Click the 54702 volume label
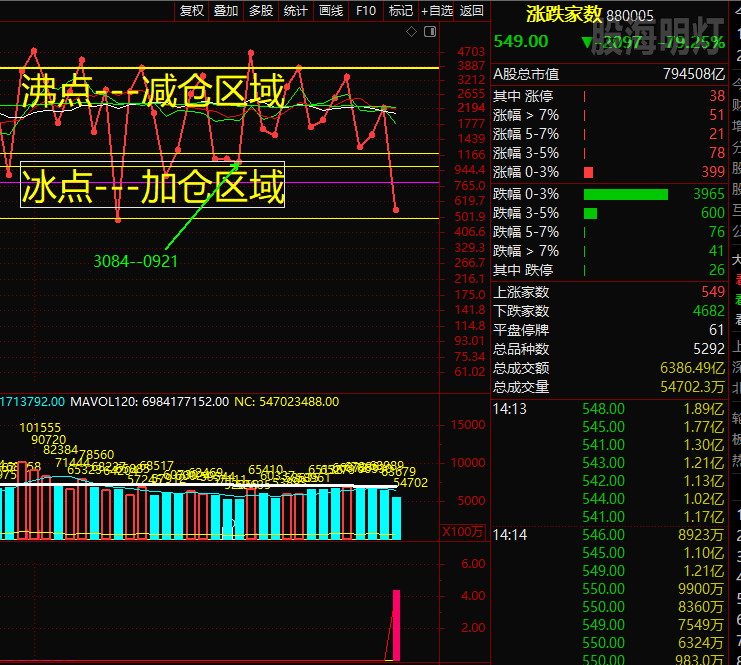The height and width of the screenshot is (665, 741). [411, 483]
